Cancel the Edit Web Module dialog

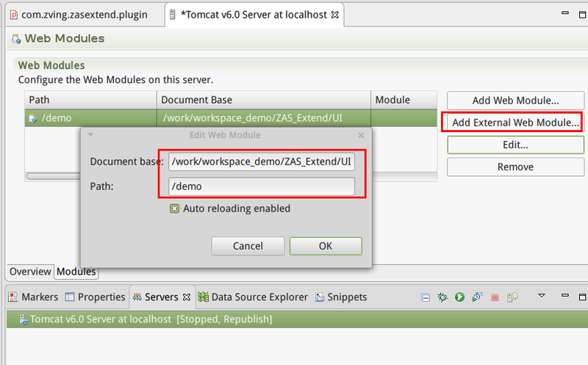pyautogui.click(x=248, y=246)
